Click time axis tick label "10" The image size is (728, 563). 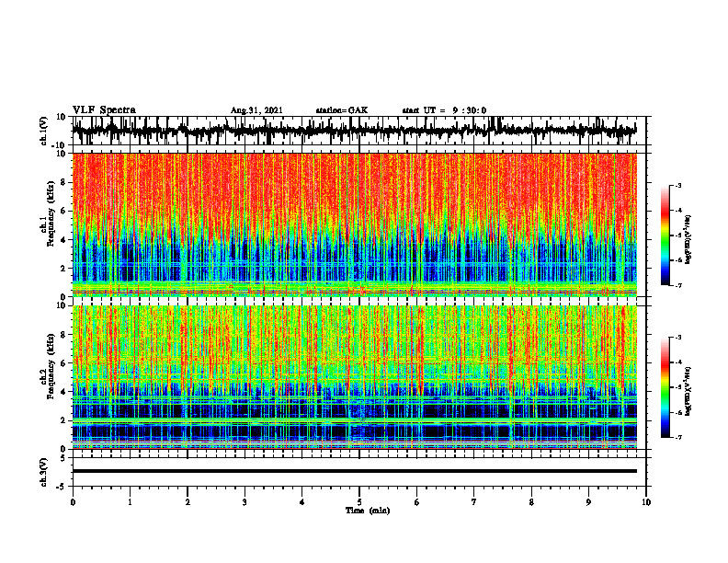646,502
